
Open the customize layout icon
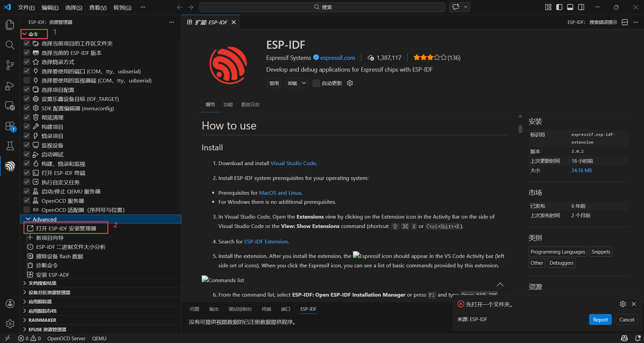(548, 7)
